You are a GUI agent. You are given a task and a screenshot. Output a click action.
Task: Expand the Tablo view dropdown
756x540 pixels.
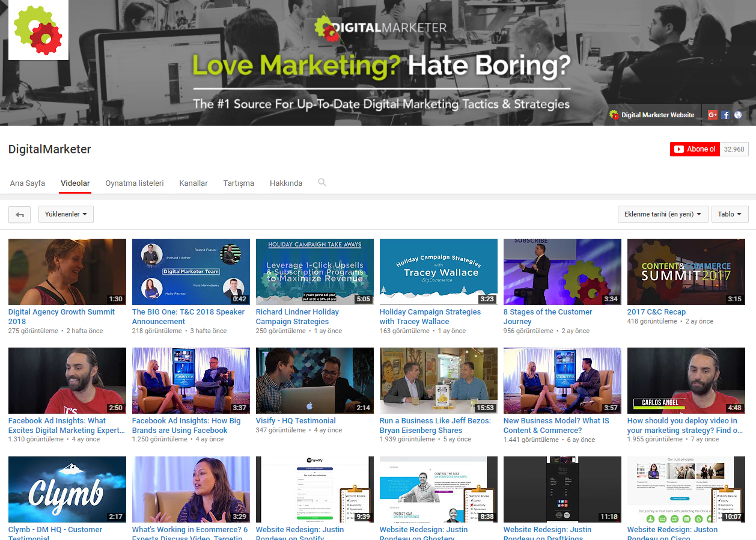[730, 214]
